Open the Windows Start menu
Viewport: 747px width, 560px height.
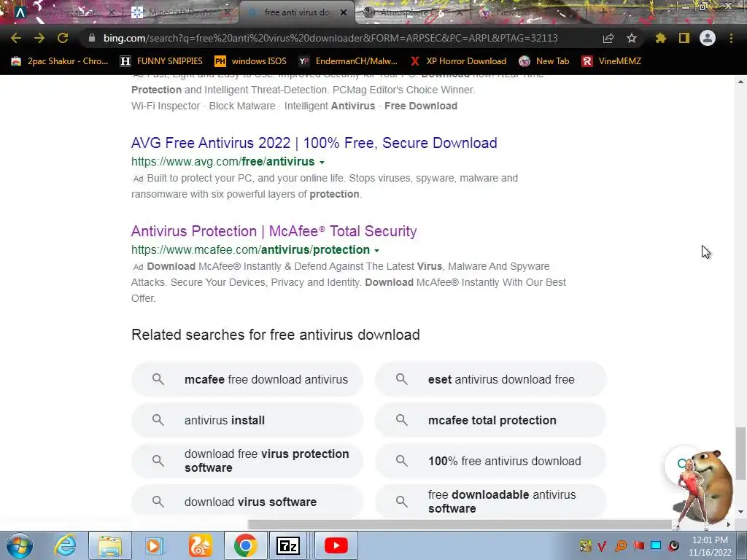tap(19, 545)
